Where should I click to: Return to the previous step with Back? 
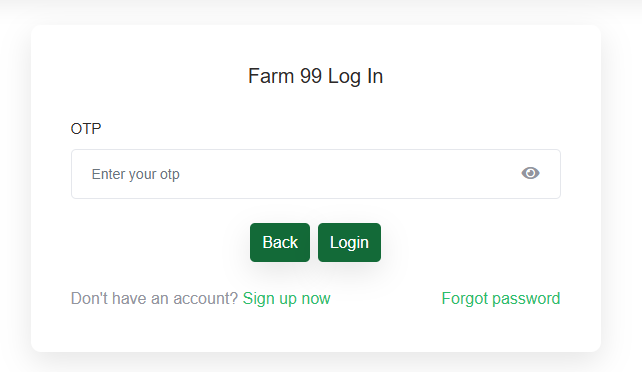(x=280, y=242)
